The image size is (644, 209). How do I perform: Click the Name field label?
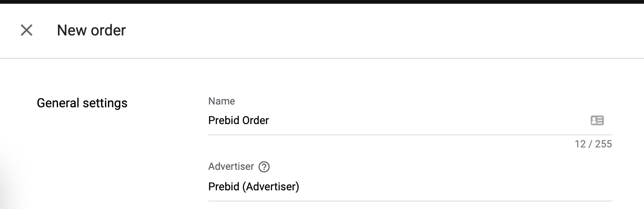222,101
